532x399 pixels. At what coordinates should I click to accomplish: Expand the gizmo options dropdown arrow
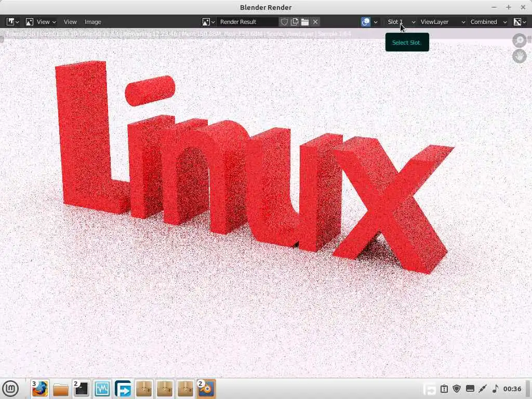[x=375, y=22]
